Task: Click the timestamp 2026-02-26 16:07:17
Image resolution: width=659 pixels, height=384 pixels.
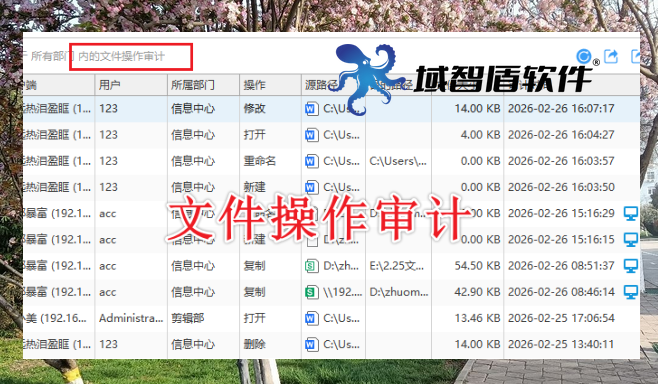Action: (561, 108)
